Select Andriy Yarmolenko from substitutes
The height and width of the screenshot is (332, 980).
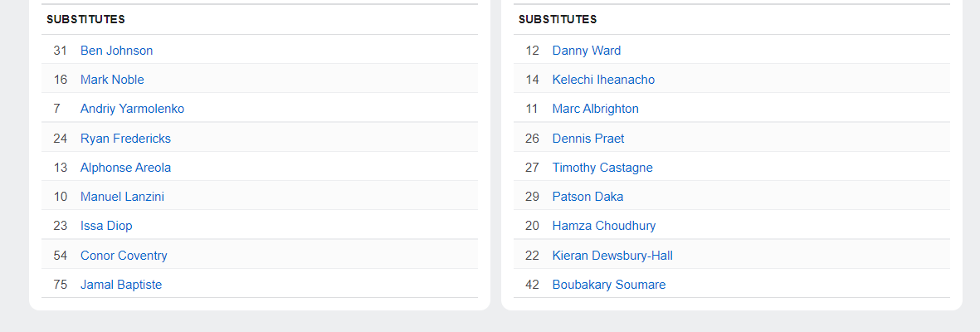(132, 109)
